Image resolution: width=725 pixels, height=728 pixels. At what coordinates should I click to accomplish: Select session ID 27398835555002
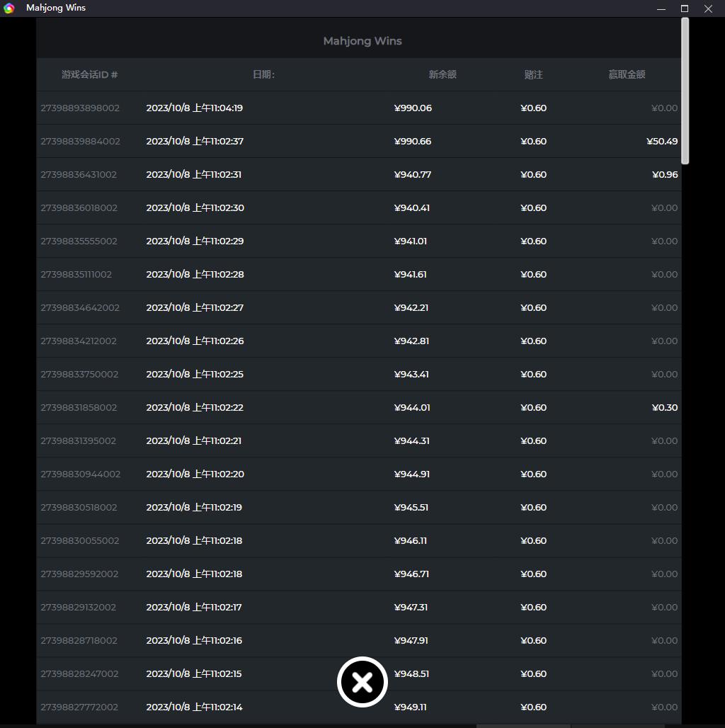click(x=79, y=241)
